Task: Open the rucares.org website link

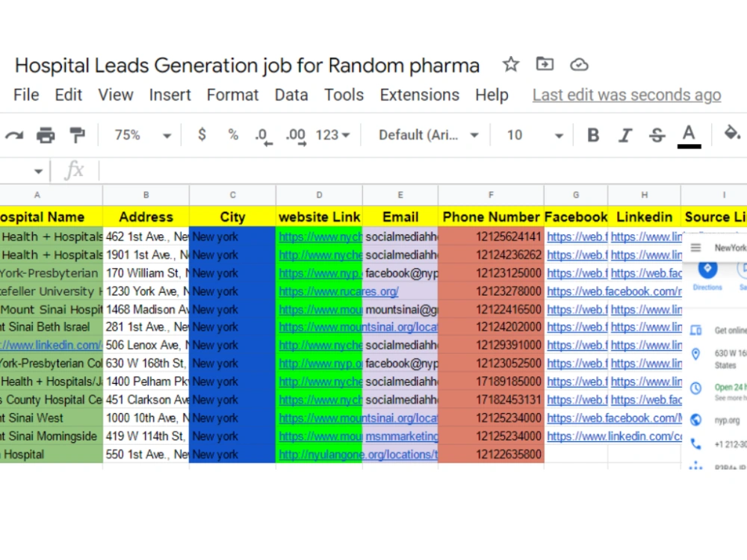Action: pyautogui.click(x=338, y=291)
